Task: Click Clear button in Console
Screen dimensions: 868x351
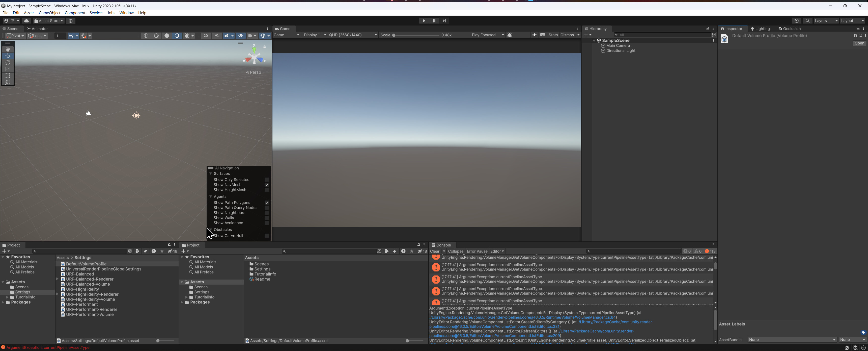Action: click(x=435, y=251)
